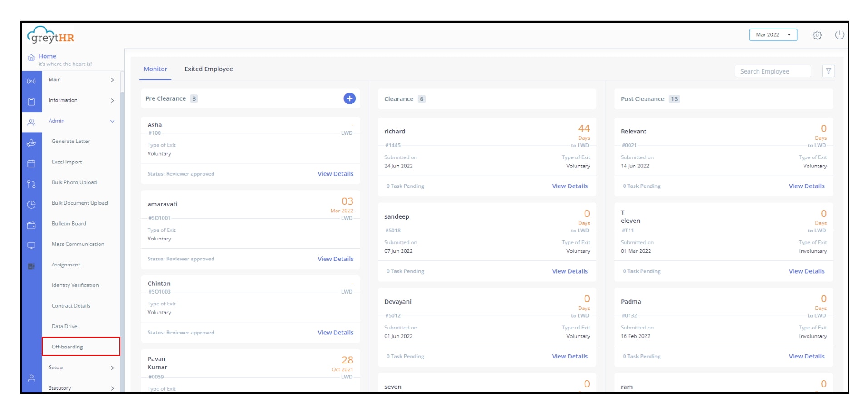This screenshot has width=868, height=412.
Task: Click the Pre Clearance count badge 8
Action: 194,98
